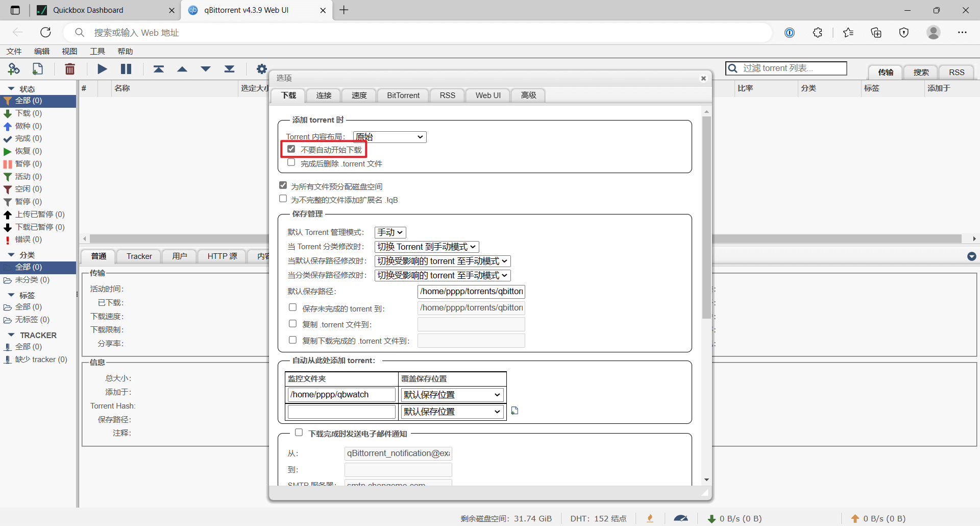
Task: Click the pause icon in toolbar
Action: click(x=126, y=69)
